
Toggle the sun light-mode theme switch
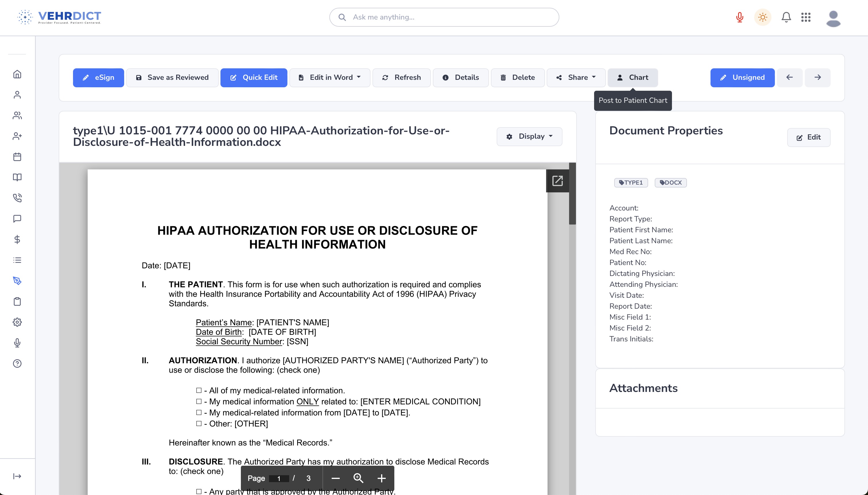[763, 17]
